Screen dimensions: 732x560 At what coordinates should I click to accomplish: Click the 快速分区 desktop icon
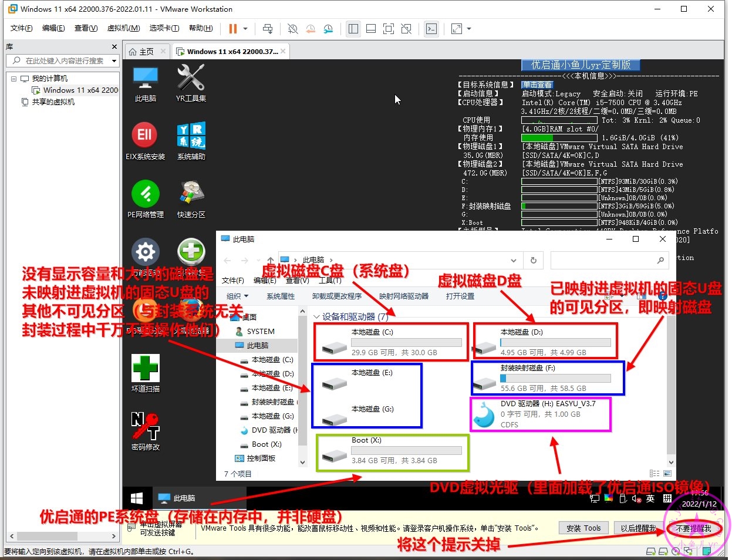[x=191, y=200]
